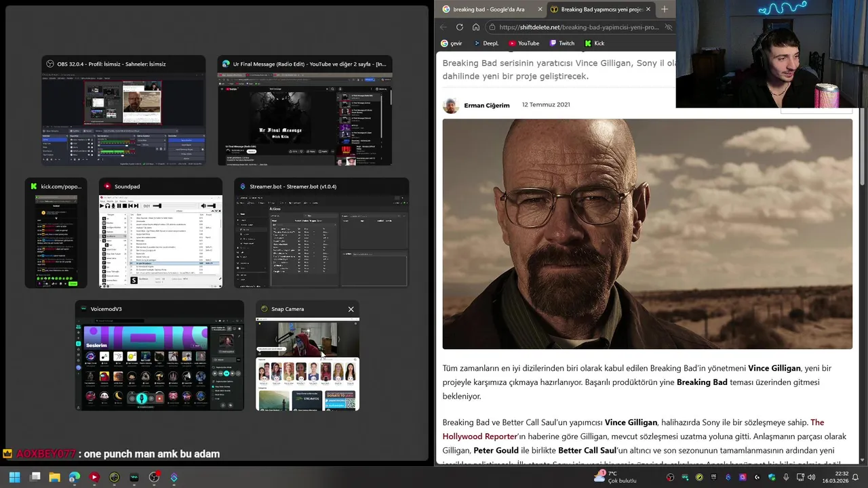Click the Edge icon in Ur Final Message title
868x488 pixels.
point(226,64)
